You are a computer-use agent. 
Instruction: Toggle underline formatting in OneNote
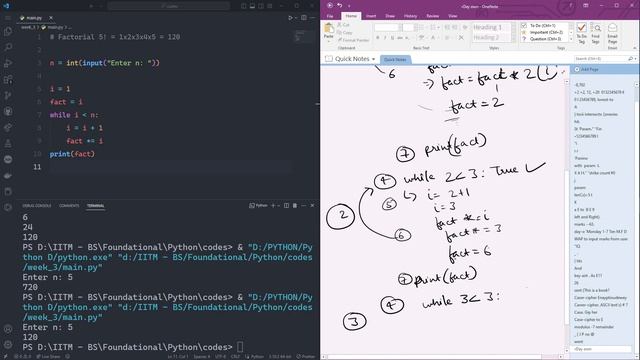click(392, 38)
